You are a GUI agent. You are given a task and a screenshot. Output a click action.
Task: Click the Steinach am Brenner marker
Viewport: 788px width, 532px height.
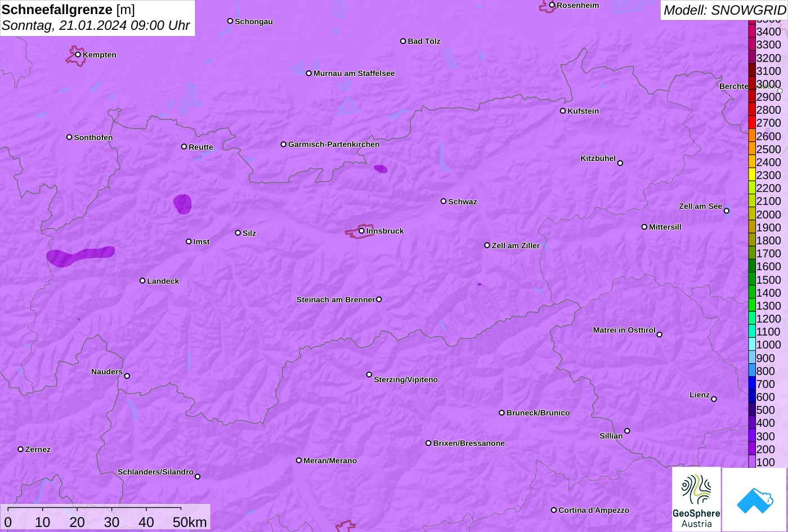[x=379, y=299]
